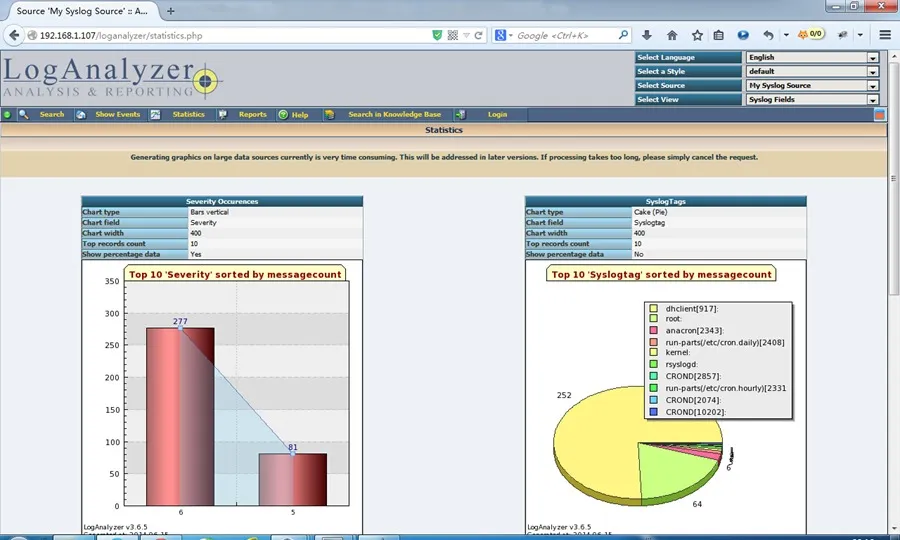
Task: Click Show Events in the menu bar
Action: coord(118,114)
